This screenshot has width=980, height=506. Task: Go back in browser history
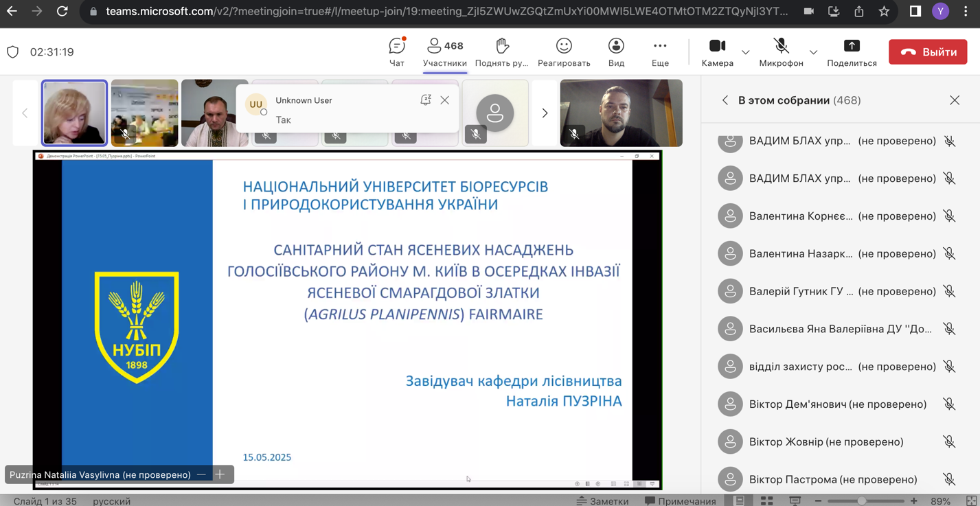tap(12, 11)
